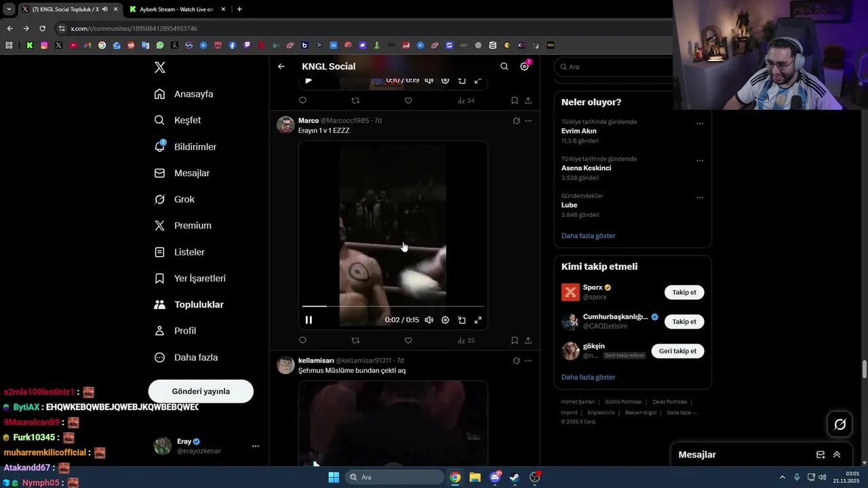Like Marco's post
The height and width of the screenshot is (488, 868).
(x=408, y=340)
